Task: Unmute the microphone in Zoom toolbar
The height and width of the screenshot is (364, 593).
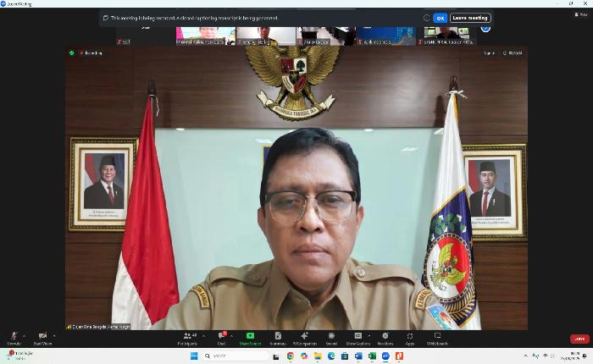Action: (x=14, y=339)
